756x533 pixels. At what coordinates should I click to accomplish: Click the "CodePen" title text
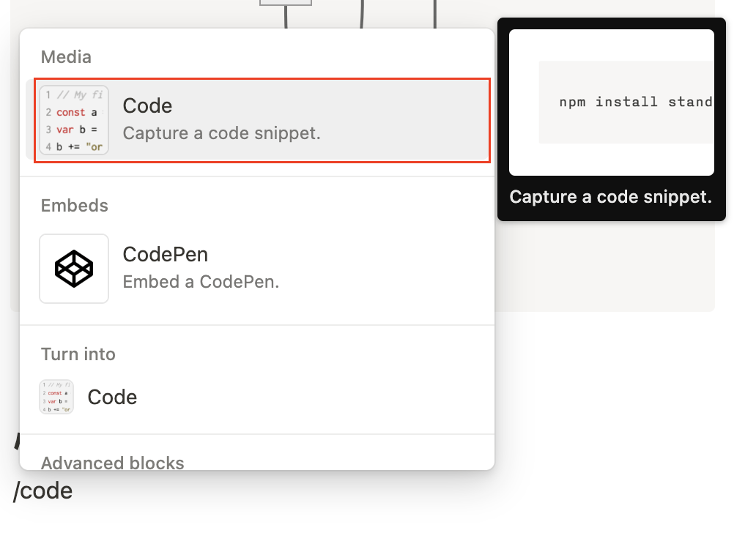(166, 254)
